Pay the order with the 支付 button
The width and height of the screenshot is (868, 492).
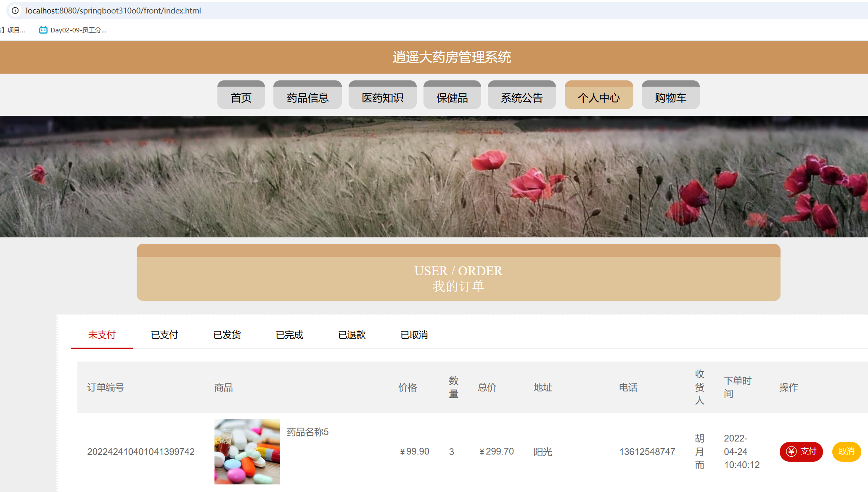pos(801,452)
